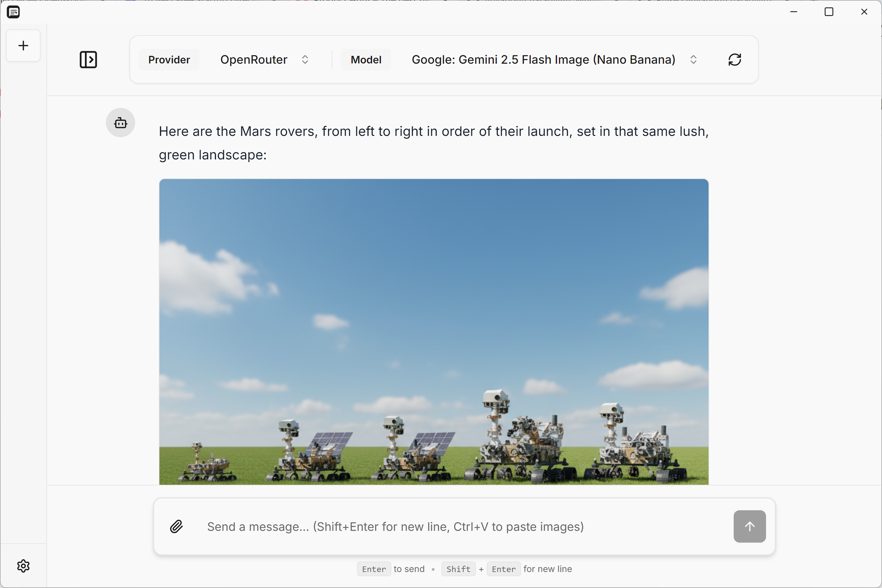Expand the provider selector chevron arrows
The height and width of the screenshot is (588, 882).
coord(305,59)
